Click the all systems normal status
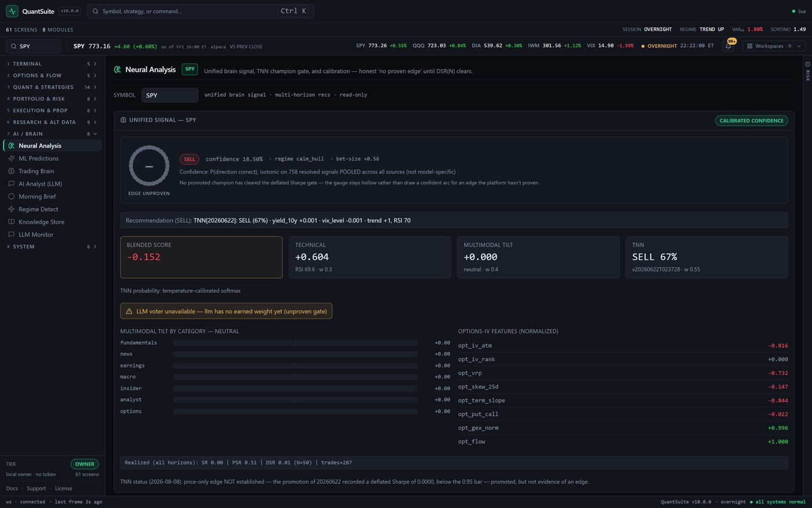 pyautogui.click(x=778, y=502)
